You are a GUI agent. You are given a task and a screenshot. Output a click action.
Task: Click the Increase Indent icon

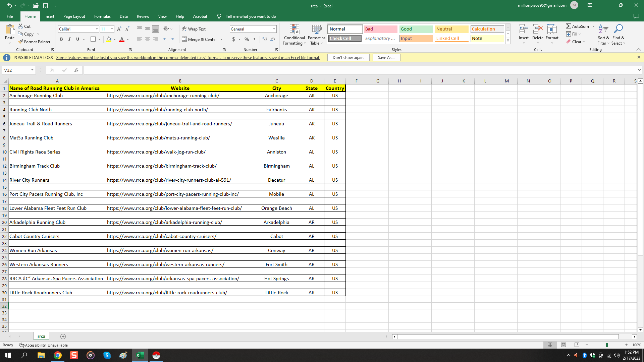(x=174, y=39)
